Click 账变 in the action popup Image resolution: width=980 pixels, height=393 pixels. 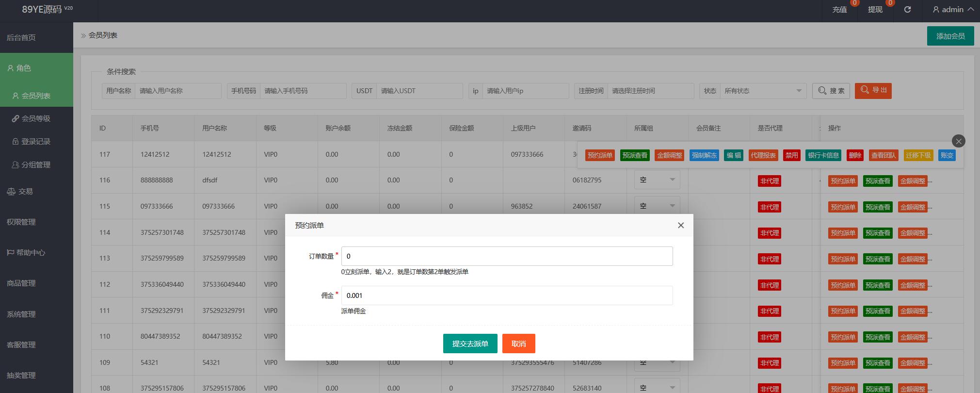tap(947, 155)
